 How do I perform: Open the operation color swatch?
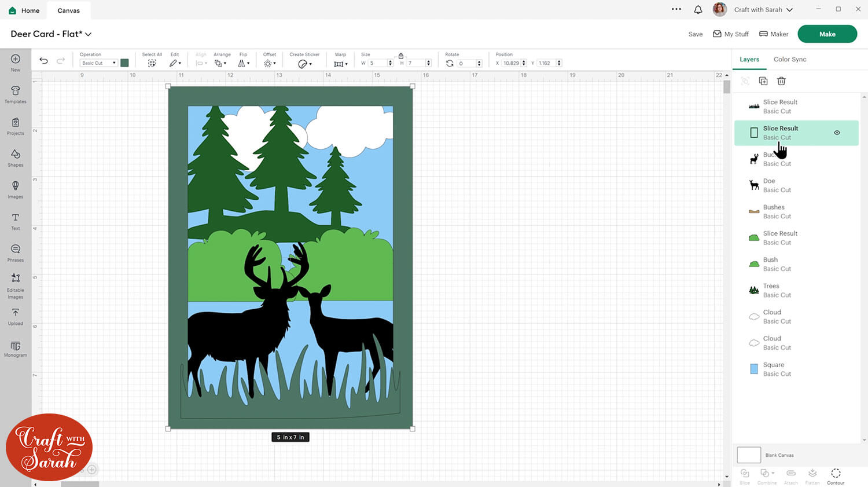coord(124,63)
